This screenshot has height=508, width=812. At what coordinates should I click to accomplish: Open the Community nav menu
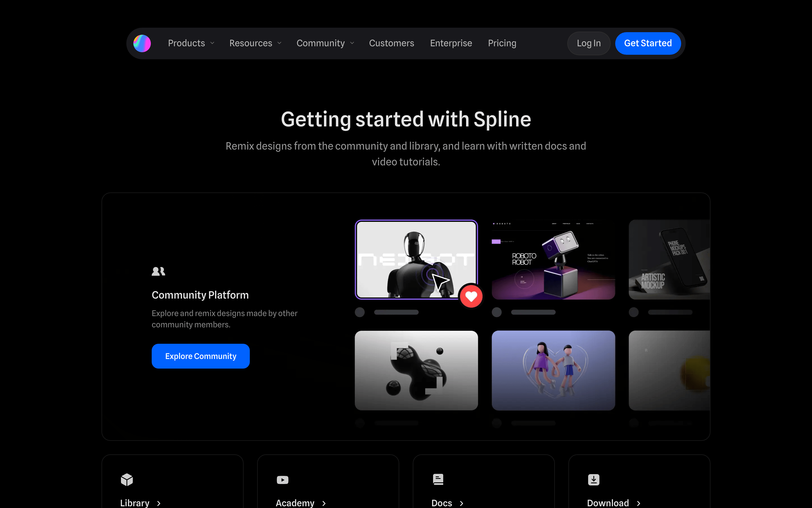coord(321,43)
